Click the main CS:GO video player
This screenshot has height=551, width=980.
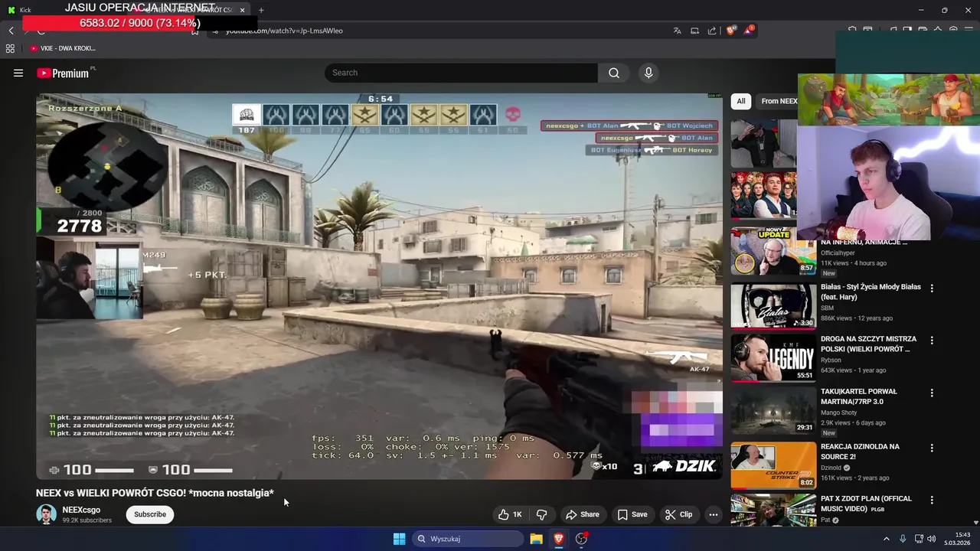379,286
